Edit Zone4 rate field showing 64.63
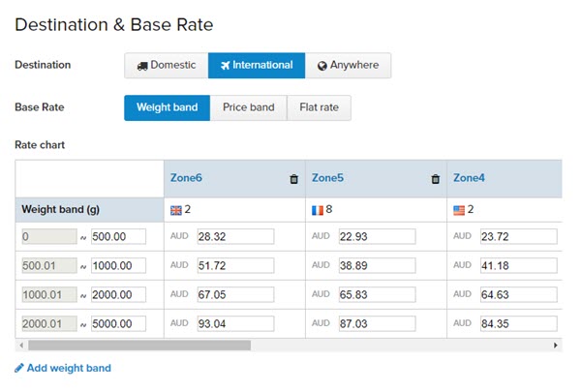The height and width of the screenshot is (392, 581). click(519, 294)
